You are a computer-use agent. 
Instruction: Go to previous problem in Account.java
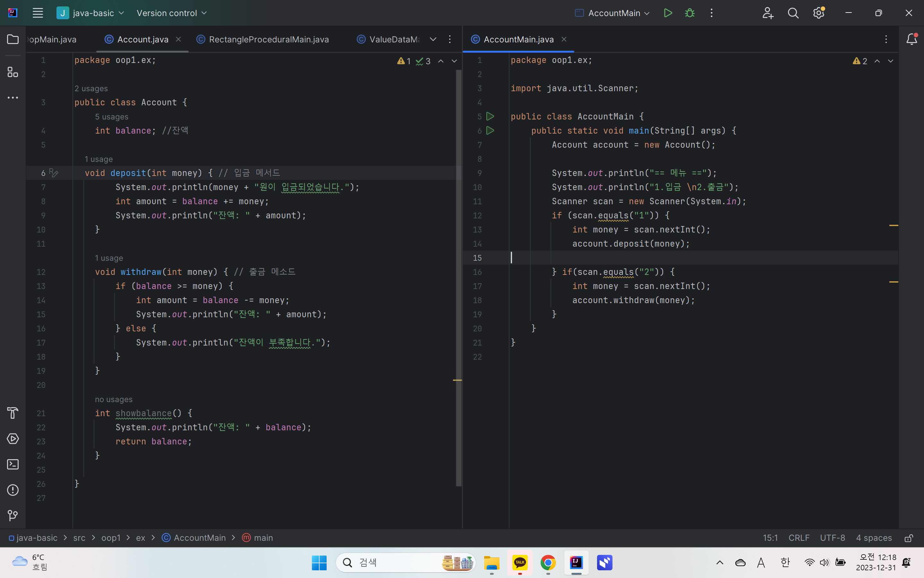tap(441, 61)
